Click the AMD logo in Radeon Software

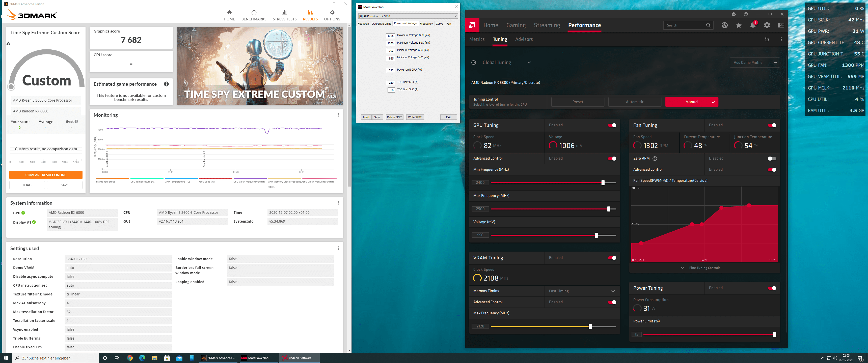point(472,25)
